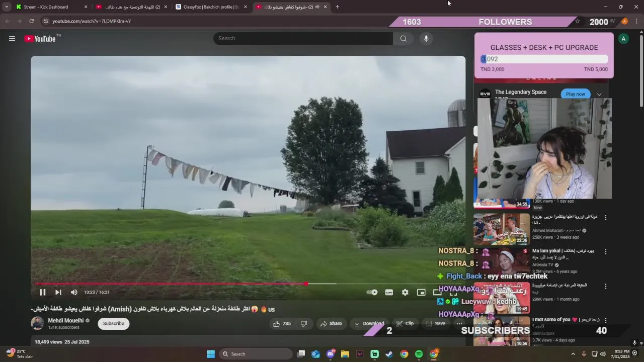Image resolution: width=644 pixels, height=362 pixels.
Task: Click Play now on the Legendary Space ad
Action: pyautogui.click(x=576, y=94)
